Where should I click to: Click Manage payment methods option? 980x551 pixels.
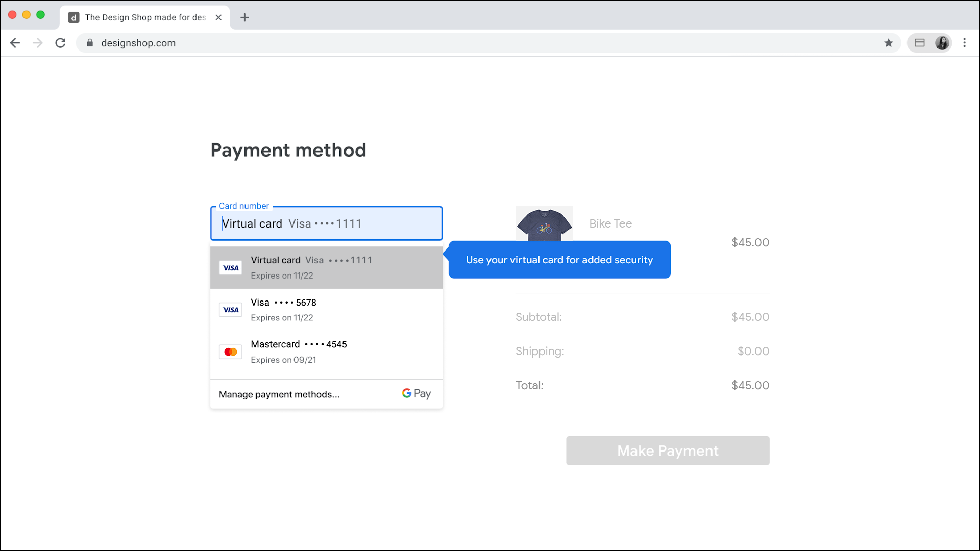click(x=280, y=393)
